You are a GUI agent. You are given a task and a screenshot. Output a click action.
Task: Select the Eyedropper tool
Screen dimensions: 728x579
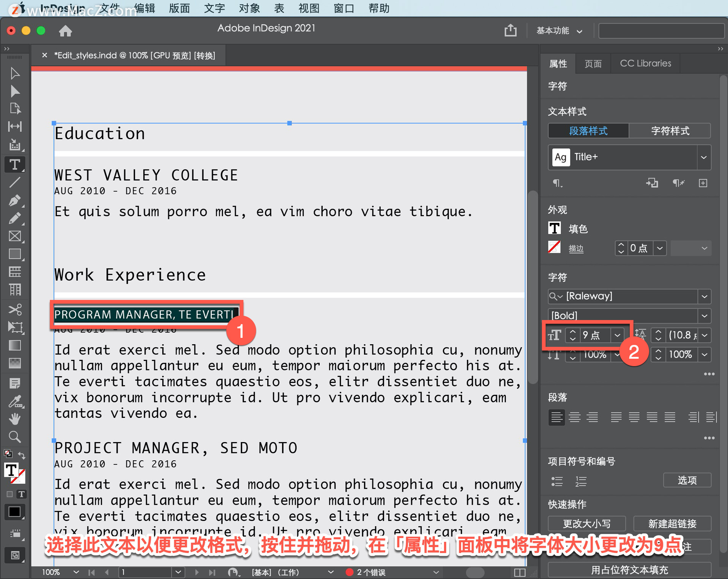coord(15,402)
